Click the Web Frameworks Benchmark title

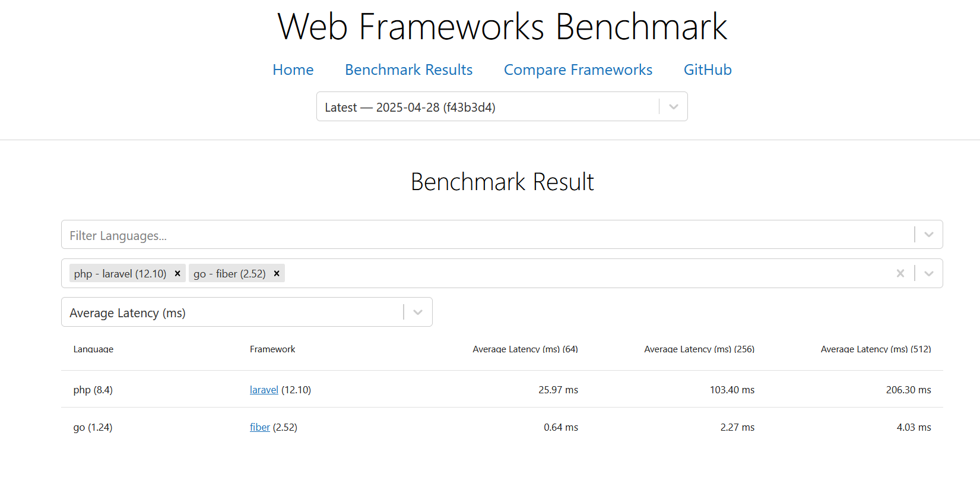coord(502,27)
